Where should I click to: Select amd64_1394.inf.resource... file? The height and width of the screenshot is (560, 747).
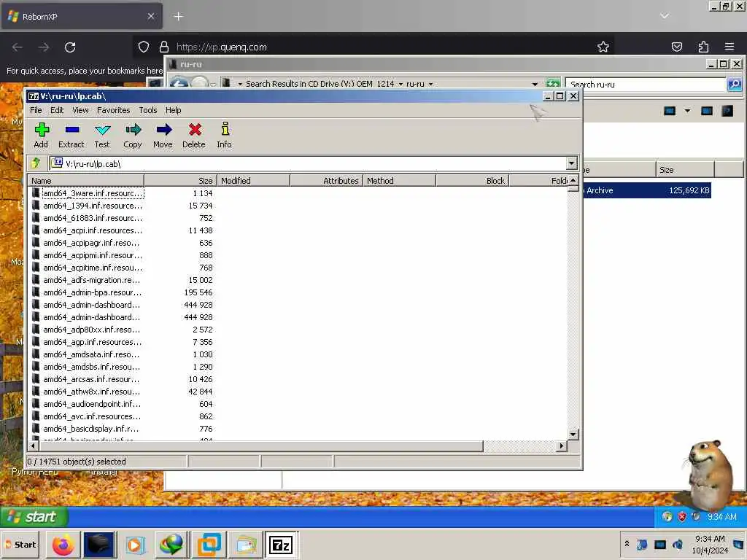[93, 205]
